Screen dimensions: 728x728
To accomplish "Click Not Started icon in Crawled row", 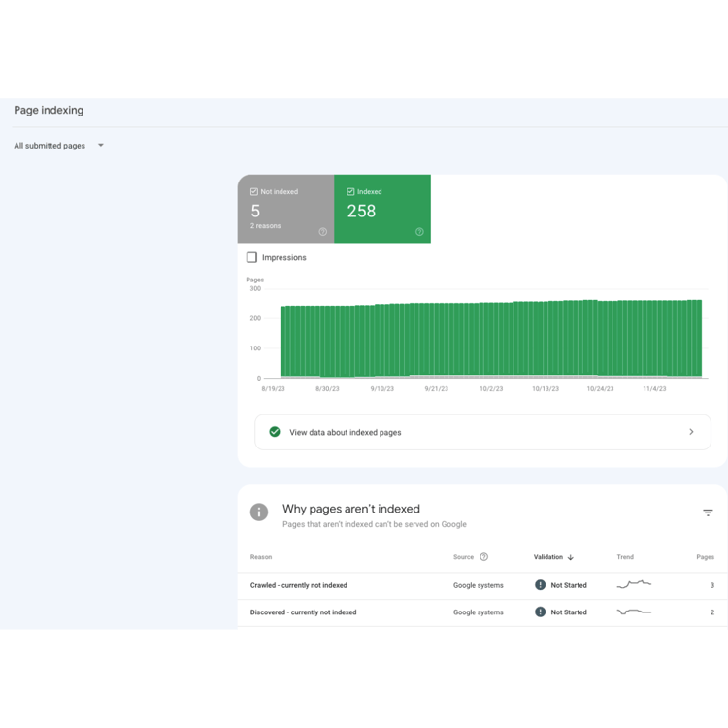I will tap(541, 585).
